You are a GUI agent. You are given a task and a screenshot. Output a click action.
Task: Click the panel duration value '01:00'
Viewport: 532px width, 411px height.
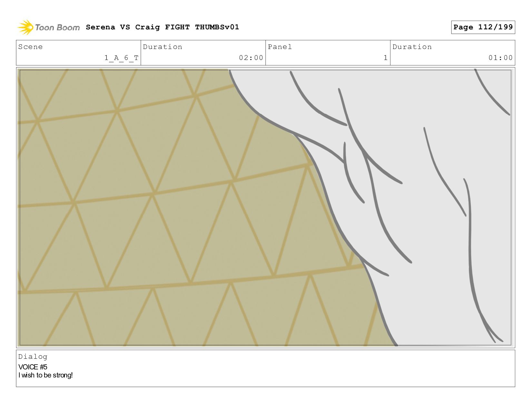[500, 58]
